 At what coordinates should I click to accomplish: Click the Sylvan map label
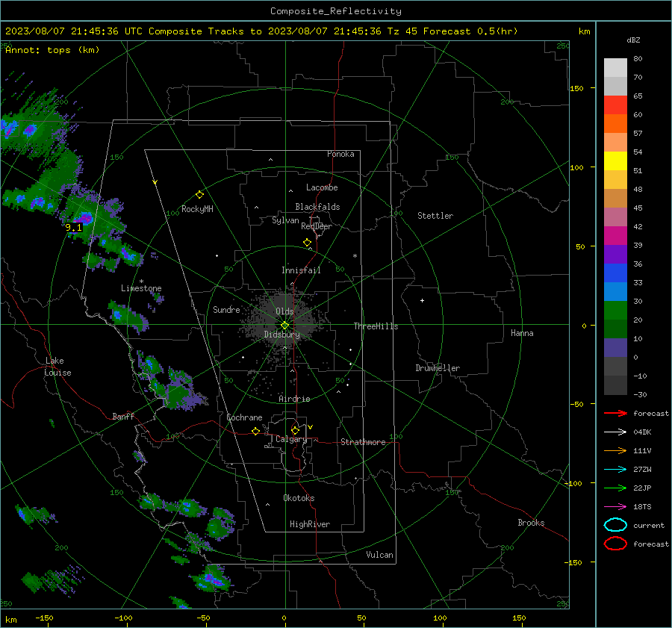pos(285,220)
